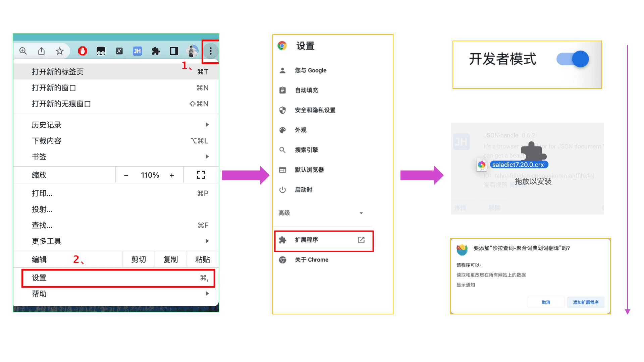The width and height of the screenshot is (644, 362).
Task: Open 安全和隐私设置 in sidebar
Action: [x=315, y=110]
